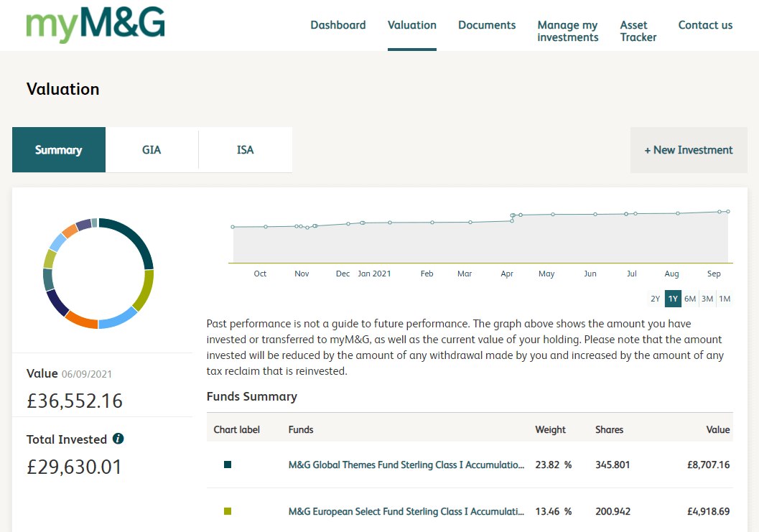The image size is (759, 532).
Task: Click the dark teal Global Themes chart swatch
Action: pyautogui.click(x=228, y=465)
